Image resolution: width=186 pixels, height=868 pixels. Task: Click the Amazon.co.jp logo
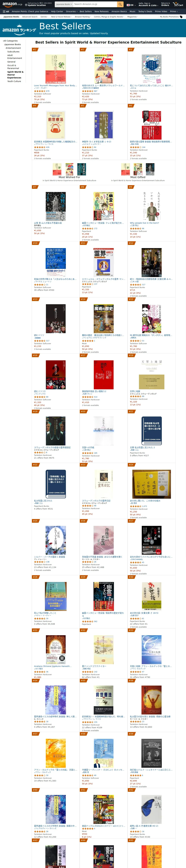point(12,4)
